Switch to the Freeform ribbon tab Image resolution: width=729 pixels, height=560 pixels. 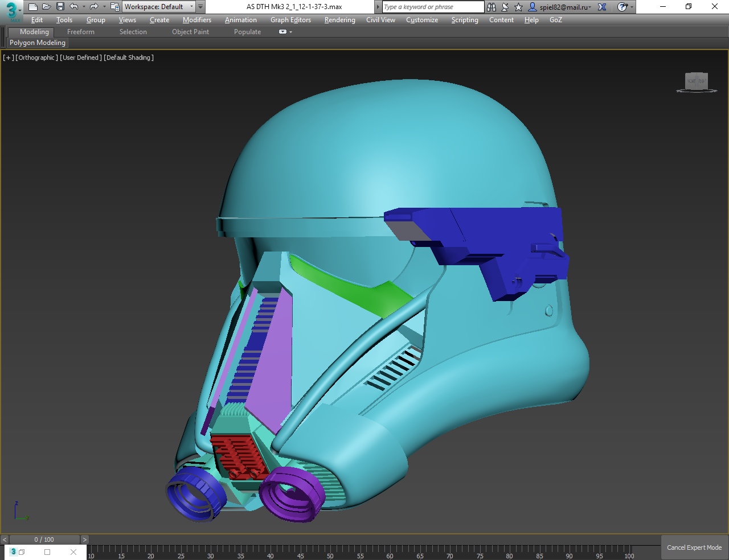click(81, 32)
